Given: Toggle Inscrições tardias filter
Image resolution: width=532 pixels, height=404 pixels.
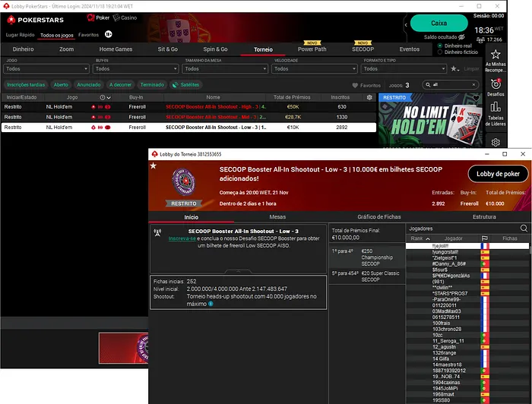Looking at the screenshot, I should [x=26, y=85].
